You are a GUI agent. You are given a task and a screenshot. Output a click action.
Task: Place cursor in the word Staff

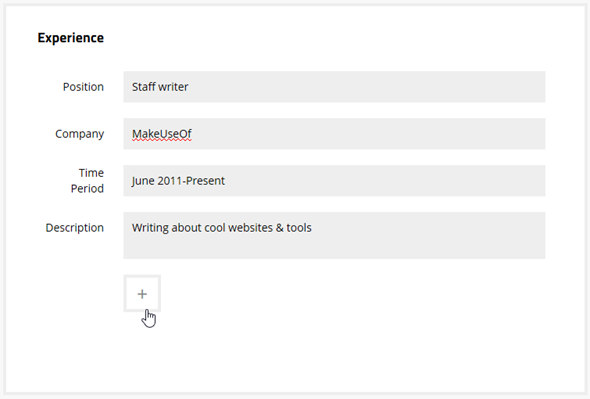(144, 87)
